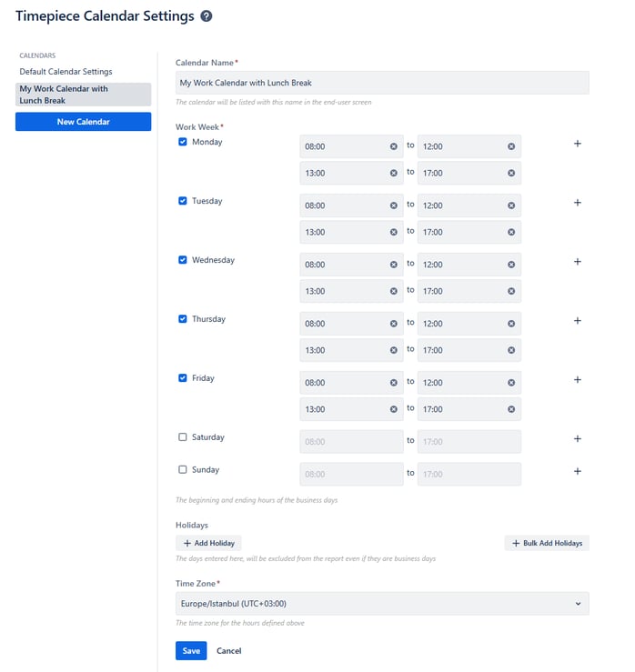Clear Friday's 12:00 end time
635x672 pixels.
(511, 383)
